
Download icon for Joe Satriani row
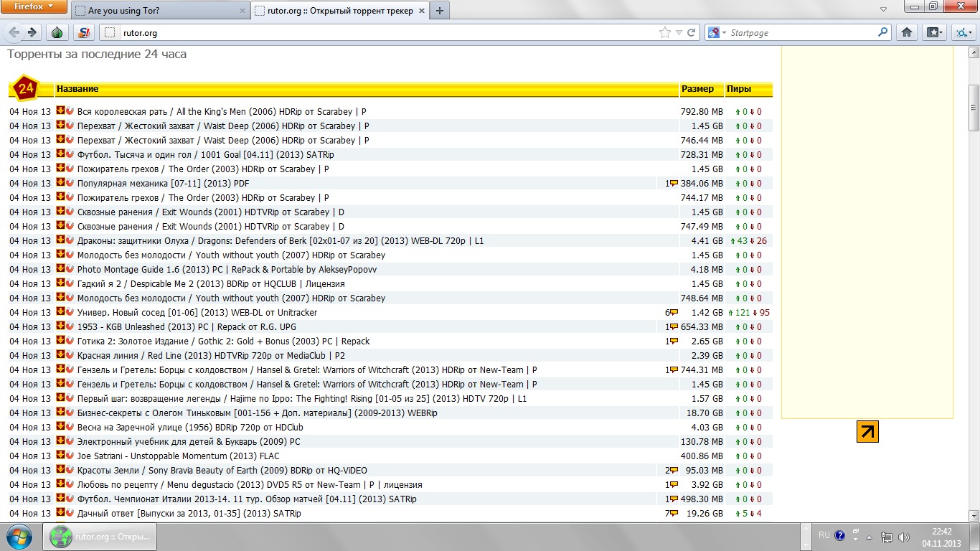[60, 456]
